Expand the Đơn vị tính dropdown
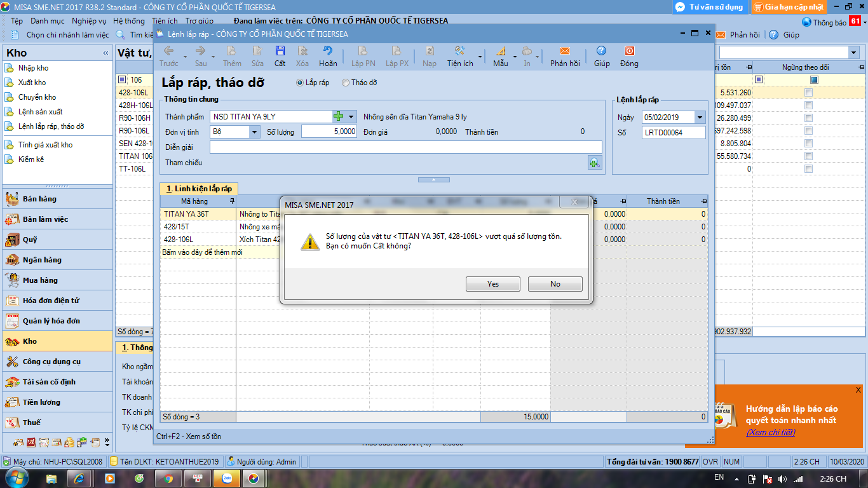The height and width of the screenshot is (488, 868). [x=255, y=132]
